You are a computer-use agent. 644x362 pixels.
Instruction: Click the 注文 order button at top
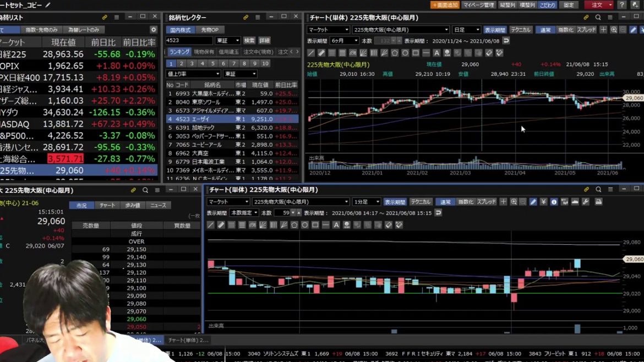599,5
